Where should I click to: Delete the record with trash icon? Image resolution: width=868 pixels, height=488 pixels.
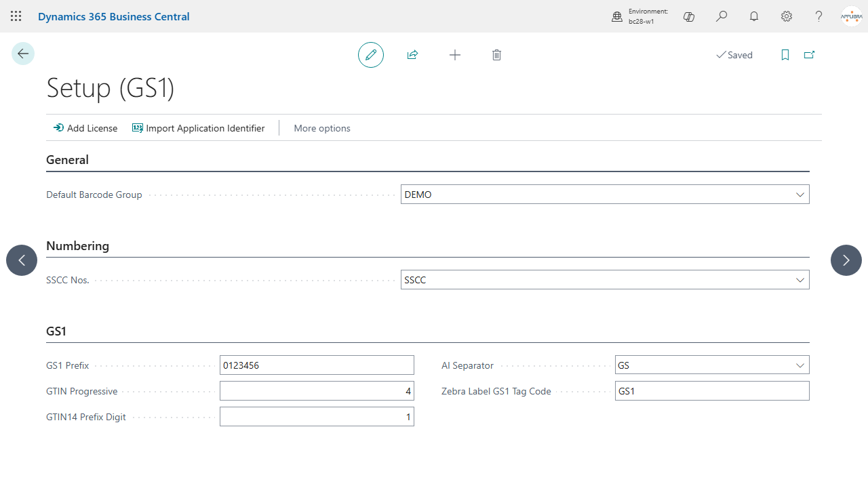[496, 55]
